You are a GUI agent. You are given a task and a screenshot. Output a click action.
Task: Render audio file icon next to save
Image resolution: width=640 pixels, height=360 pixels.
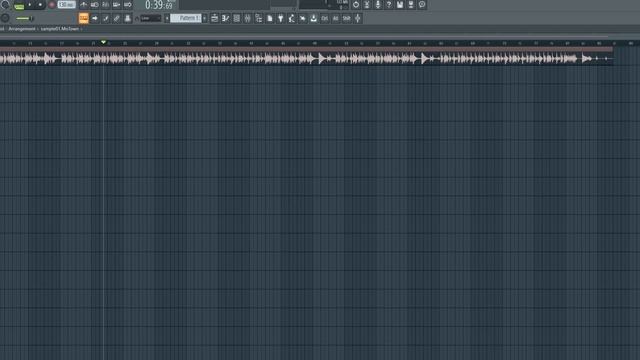pyautogui.click(x=411, y=5)
